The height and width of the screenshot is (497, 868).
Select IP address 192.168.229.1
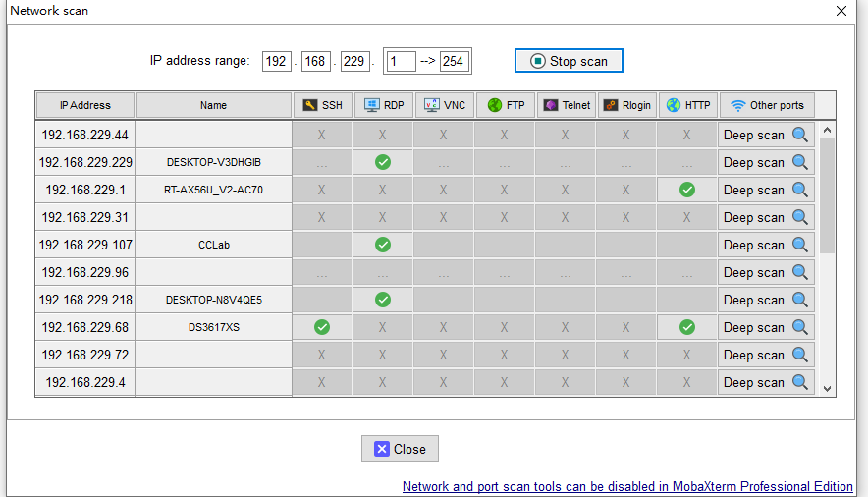[85, 190]
